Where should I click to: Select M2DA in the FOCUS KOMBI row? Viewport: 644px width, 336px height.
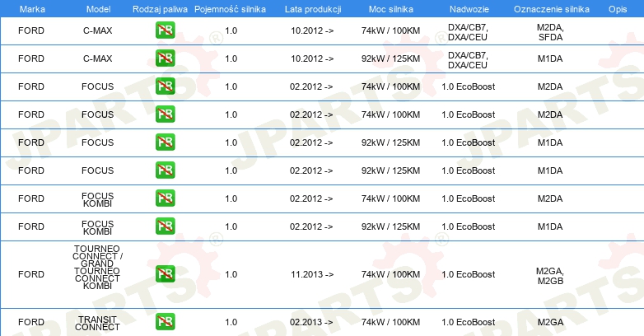pyautogui.click(x=550, y=198)
